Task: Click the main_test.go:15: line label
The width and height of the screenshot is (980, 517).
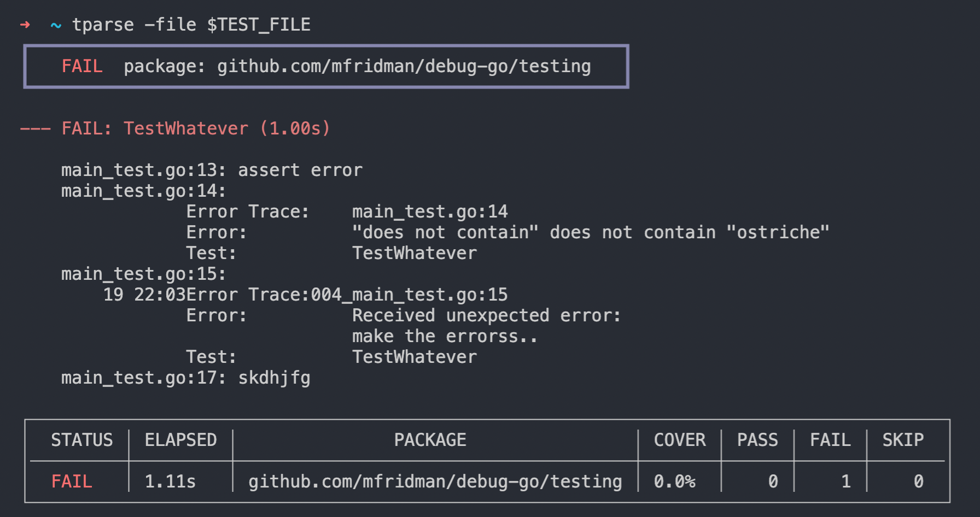Action: tap(143, 274)
